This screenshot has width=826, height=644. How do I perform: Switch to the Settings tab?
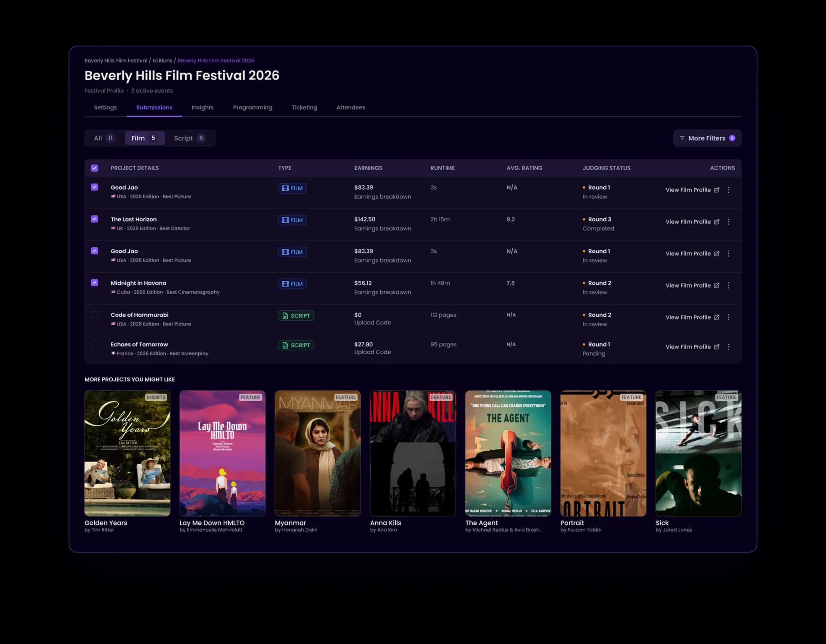[x=105, y=107]
